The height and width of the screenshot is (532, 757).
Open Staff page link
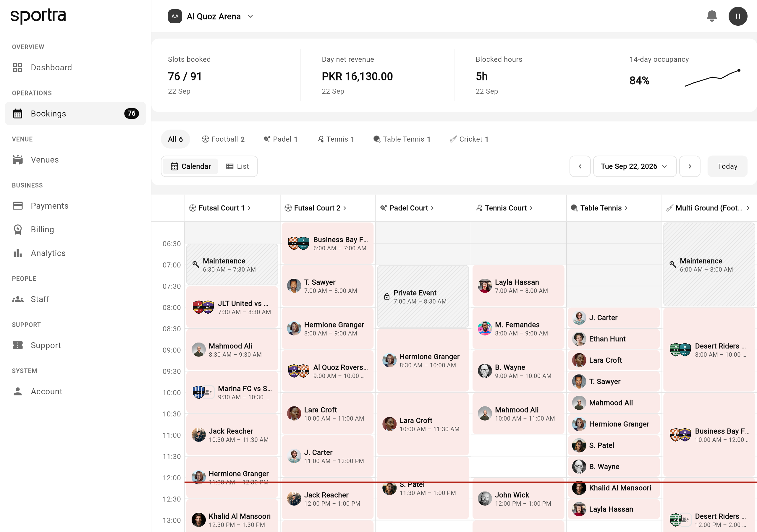[75, 299]
